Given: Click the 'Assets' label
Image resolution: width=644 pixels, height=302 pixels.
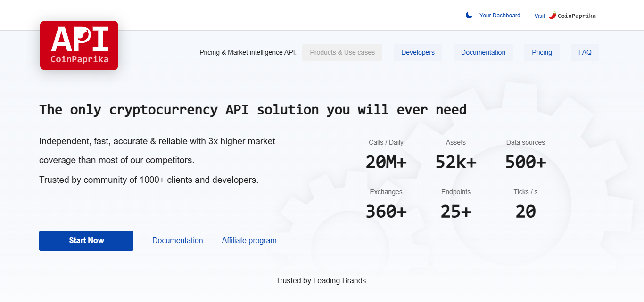Looking at the screenshot, I should pyautogui.click(x=456, y=142).
